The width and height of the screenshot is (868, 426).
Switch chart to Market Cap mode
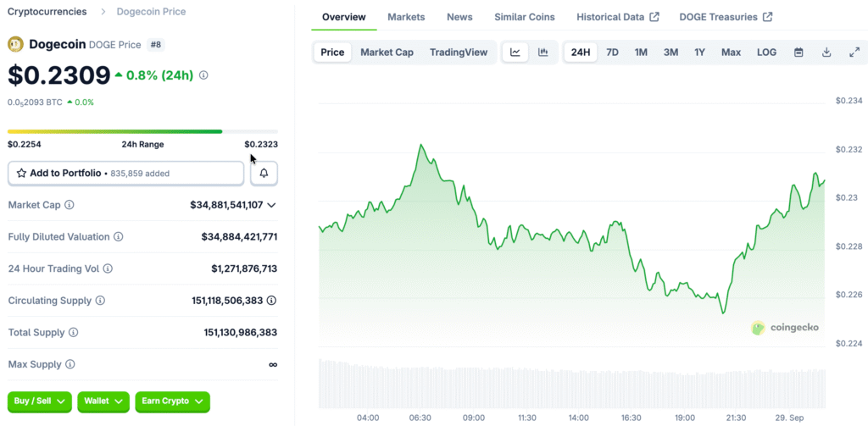tap(387, 53)
